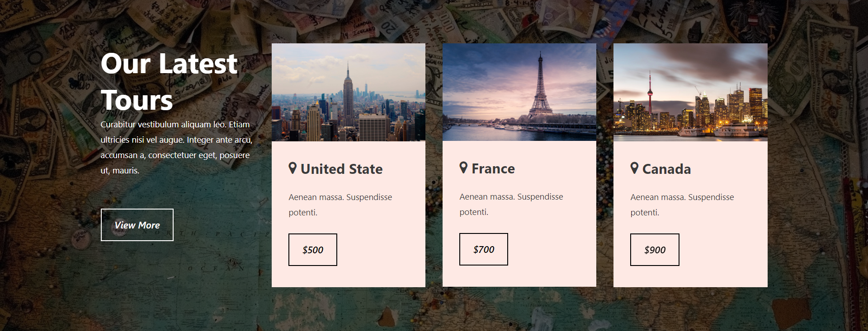The width and height of the screenshot is (868, 331).
Task: Open the Toronto skyline tour photo
Action: click(690, 93)
